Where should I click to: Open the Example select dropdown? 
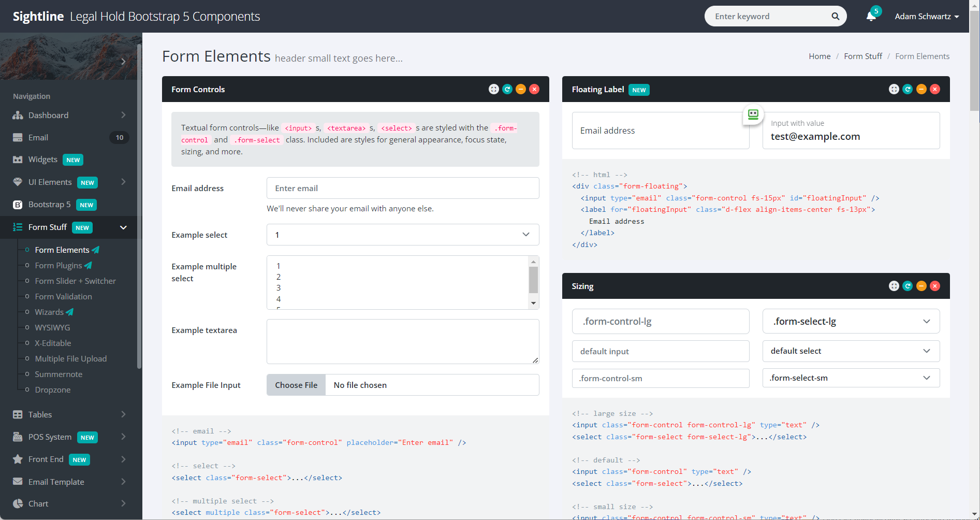point(402,235)
